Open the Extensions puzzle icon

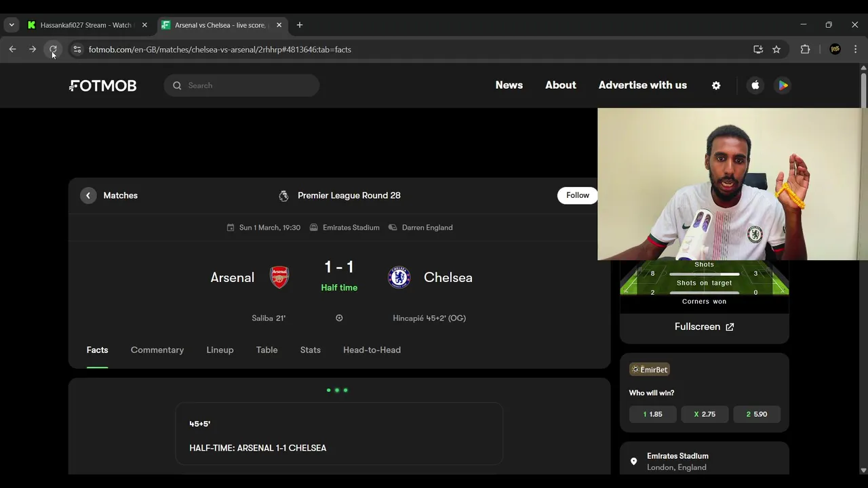805,49
